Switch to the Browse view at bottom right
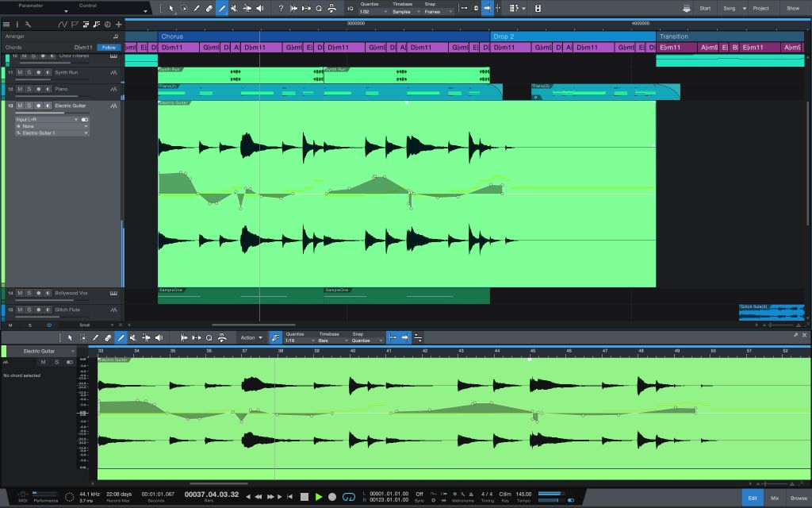The image size is (812, 508). point(799,497)
